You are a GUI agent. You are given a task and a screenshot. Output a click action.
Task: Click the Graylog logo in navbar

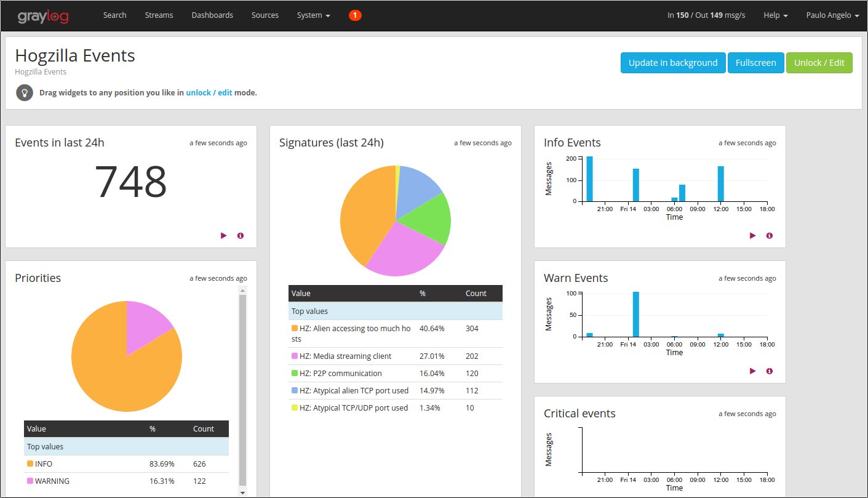tap(42, 15)
